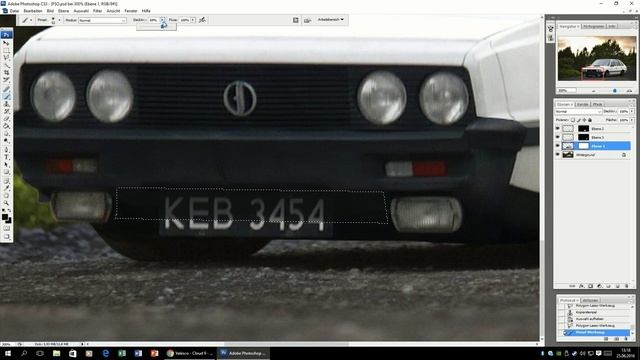Open the Bearbeiten menu

33,11
